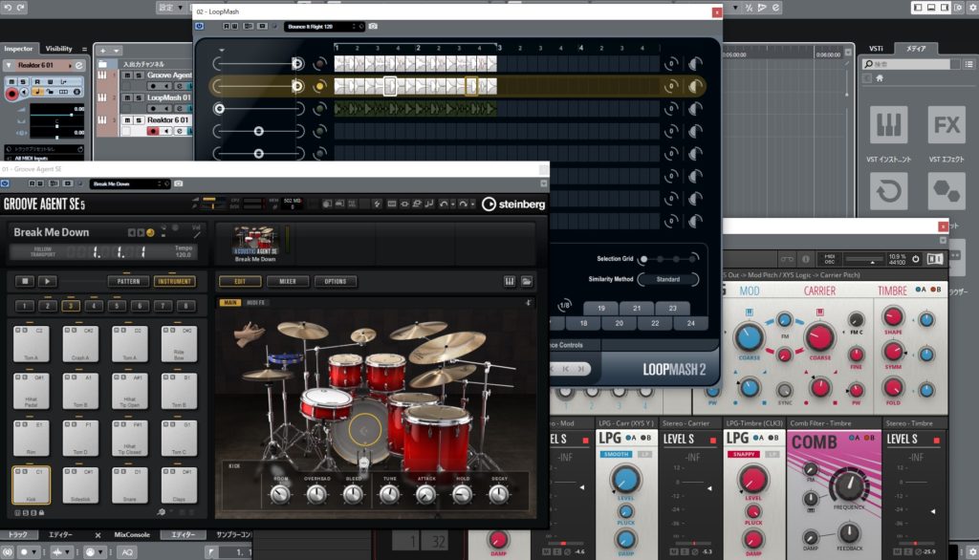Enable the Groove Agent SE plugin power button

point(5,183)
